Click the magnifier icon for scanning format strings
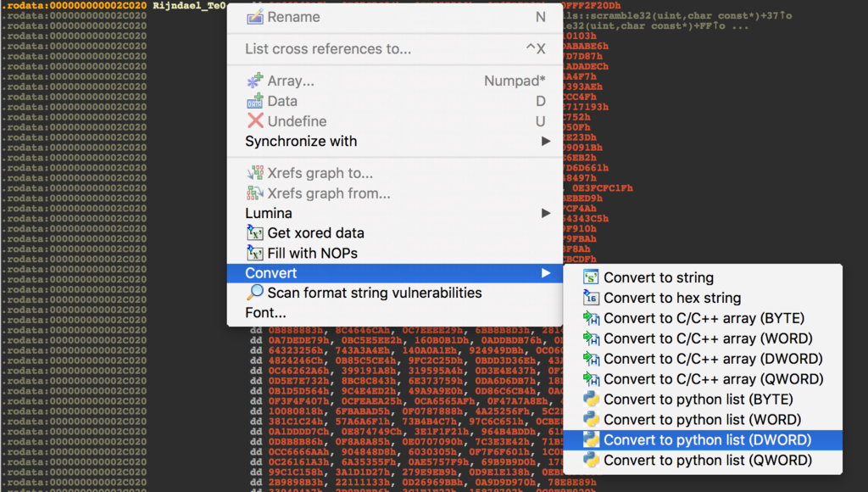The image size is (868, 492). point(254,293)
